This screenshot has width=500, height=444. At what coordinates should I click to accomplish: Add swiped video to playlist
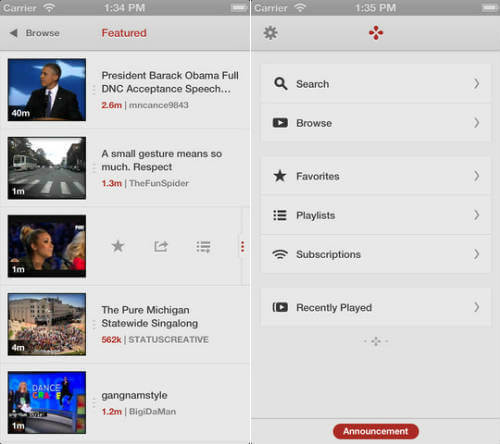203,247
